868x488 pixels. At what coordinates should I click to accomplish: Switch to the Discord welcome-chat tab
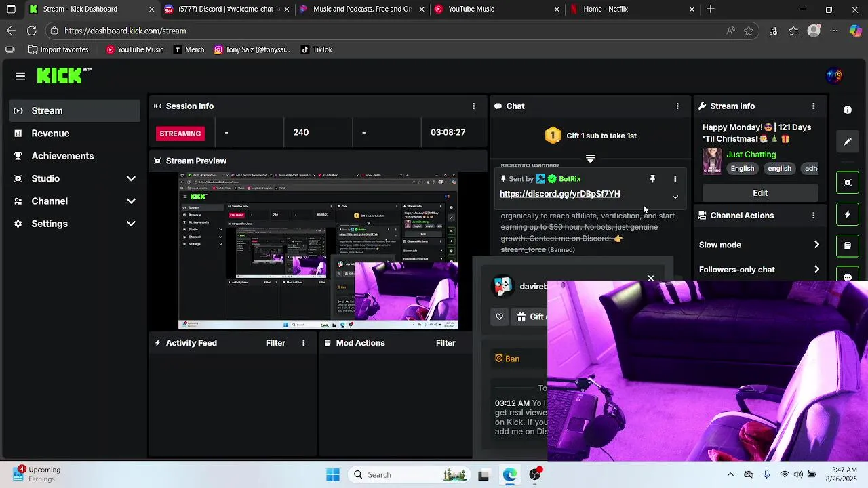pos(227,9)
